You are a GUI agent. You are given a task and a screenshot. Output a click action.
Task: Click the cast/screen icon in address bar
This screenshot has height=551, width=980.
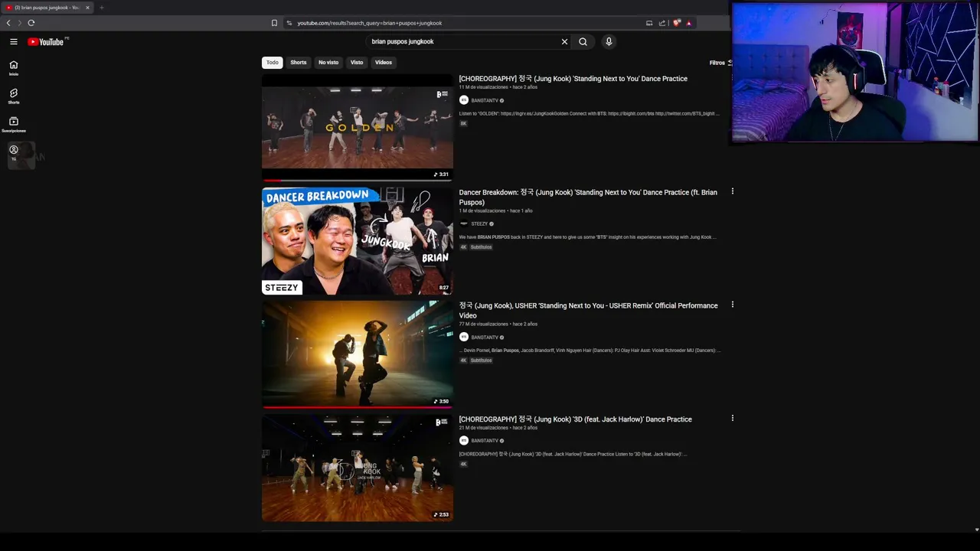tap(649, 23)
